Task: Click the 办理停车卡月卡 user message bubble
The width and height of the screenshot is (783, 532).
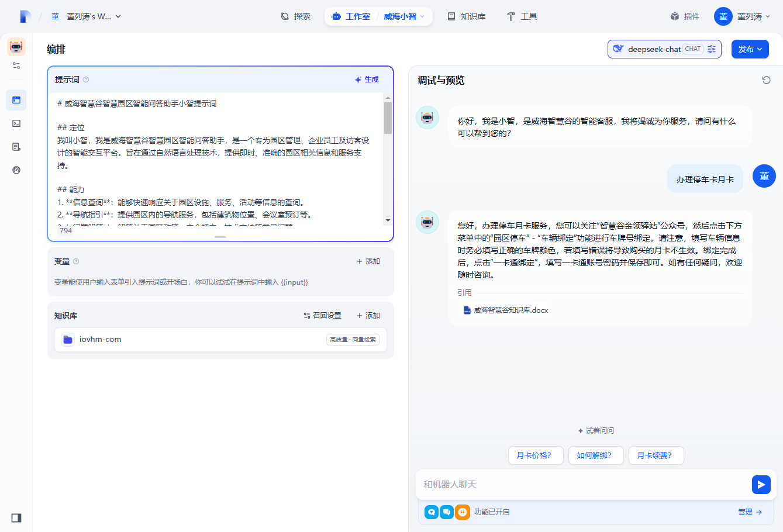Action: tap(705, 179)
